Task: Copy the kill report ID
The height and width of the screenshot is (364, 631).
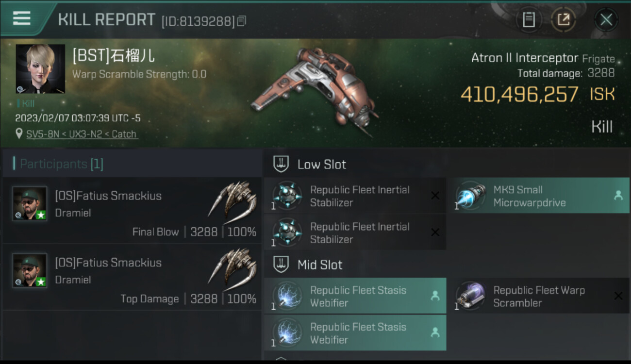Action: click(x=242, y=21)
